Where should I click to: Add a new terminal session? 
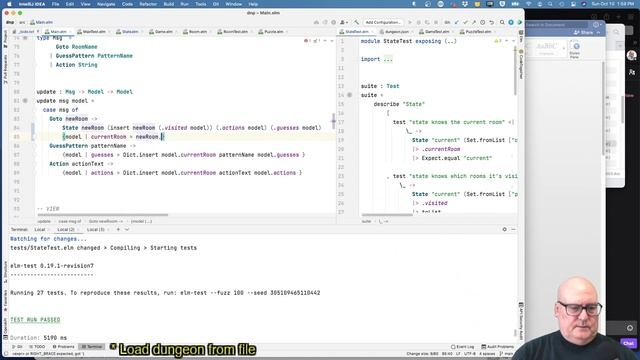pyautogui.click(x=118, y=229)
